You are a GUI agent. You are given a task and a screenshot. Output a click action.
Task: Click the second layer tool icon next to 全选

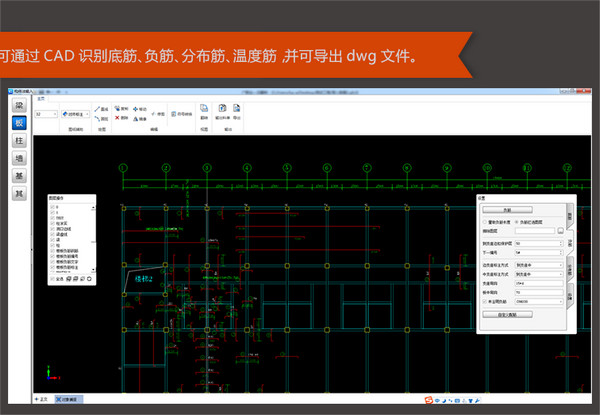(76, 279)
